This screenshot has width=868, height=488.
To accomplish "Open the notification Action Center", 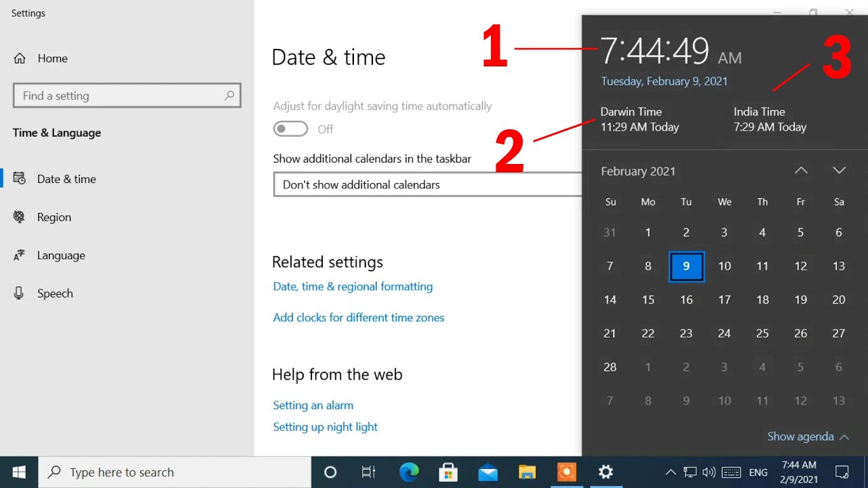I will coord(842,472).
